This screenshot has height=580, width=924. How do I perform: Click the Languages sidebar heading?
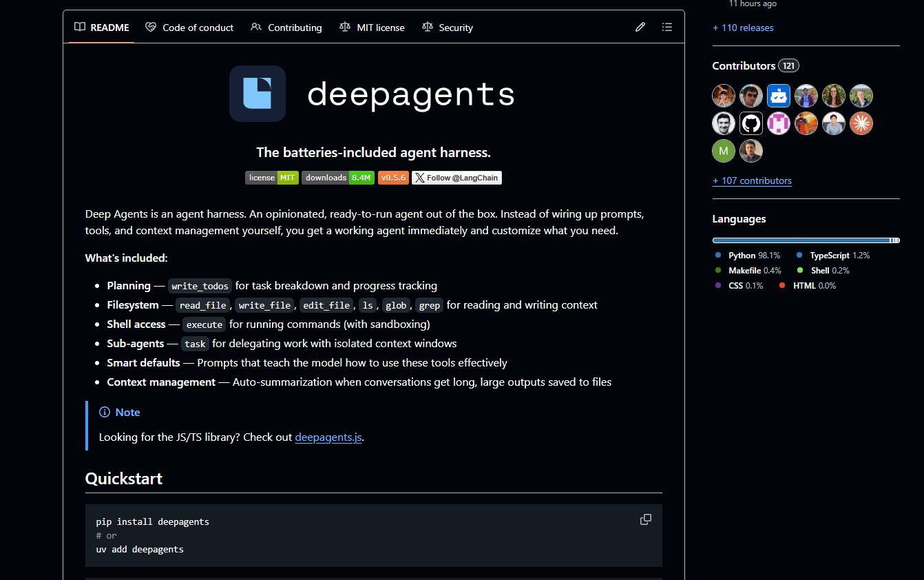(739, 219)
